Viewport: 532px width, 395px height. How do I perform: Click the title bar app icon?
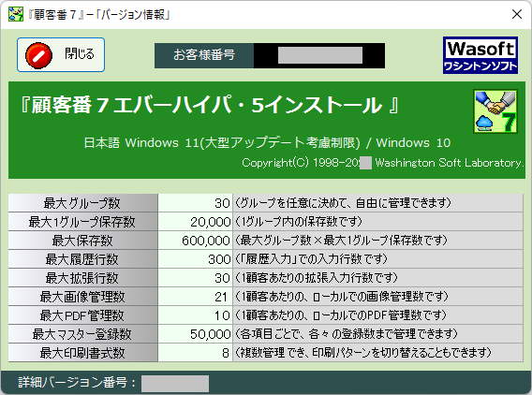[x=16, y=14]
